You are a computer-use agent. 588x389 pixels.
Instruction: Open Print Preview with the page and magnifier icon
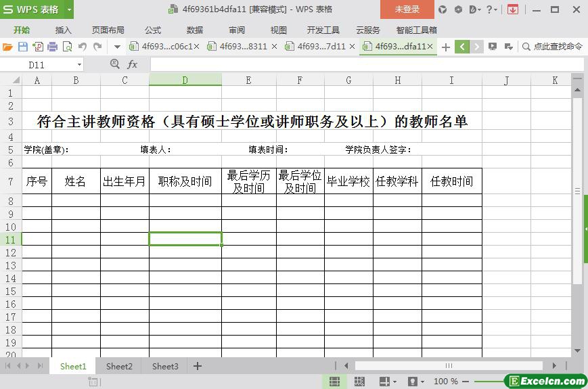tap(68, 47)
